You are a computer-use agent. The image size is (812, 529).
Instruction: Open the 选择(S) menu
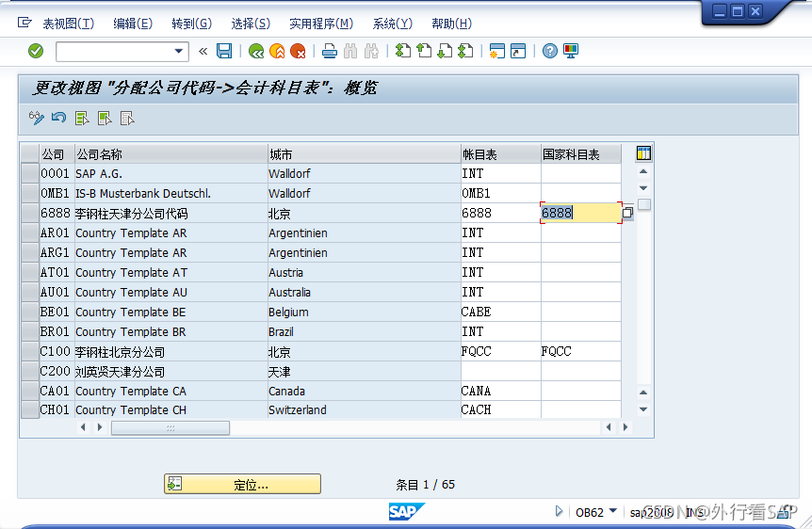251,24
